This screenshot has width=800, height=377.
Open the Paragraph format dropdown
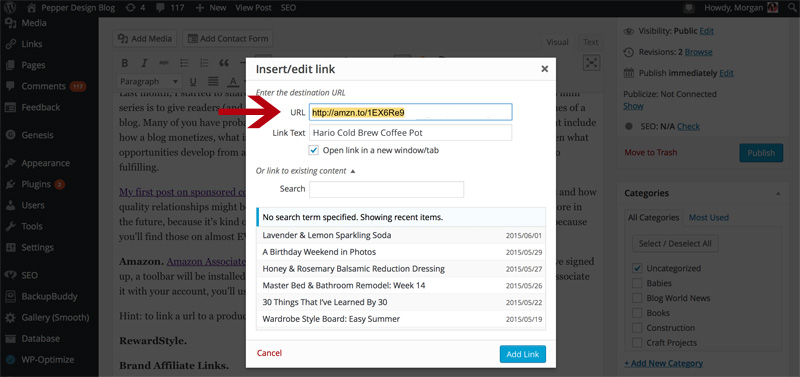coord(149,82)
